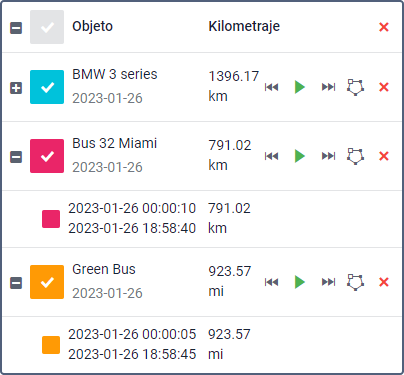Expand the BMW 3 series row
The width and height of the screenshot is (404, 375).
tap(16, 88)
